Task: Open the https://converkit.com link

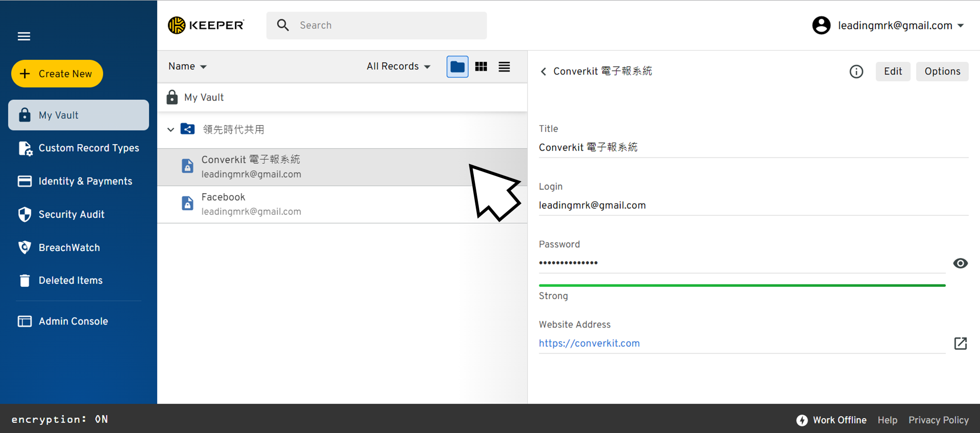Action: click(x=589, y=343)
